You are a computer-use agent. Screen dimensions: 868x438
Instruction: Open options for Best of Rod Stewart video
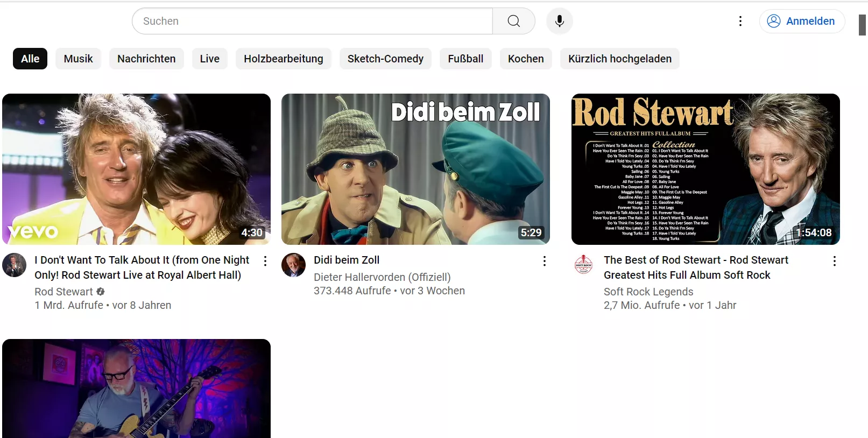click(834, 261)
